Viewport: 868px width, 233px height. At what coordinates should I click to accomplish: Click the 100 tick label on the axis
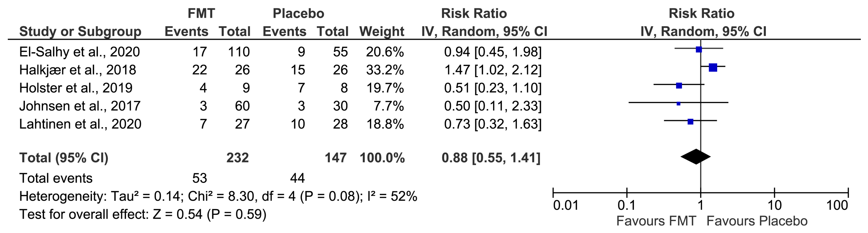coord(837,205)
